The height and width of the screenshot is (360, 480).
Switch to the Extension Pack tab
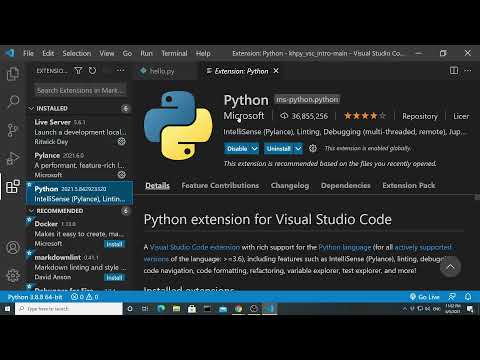(409, 185)
